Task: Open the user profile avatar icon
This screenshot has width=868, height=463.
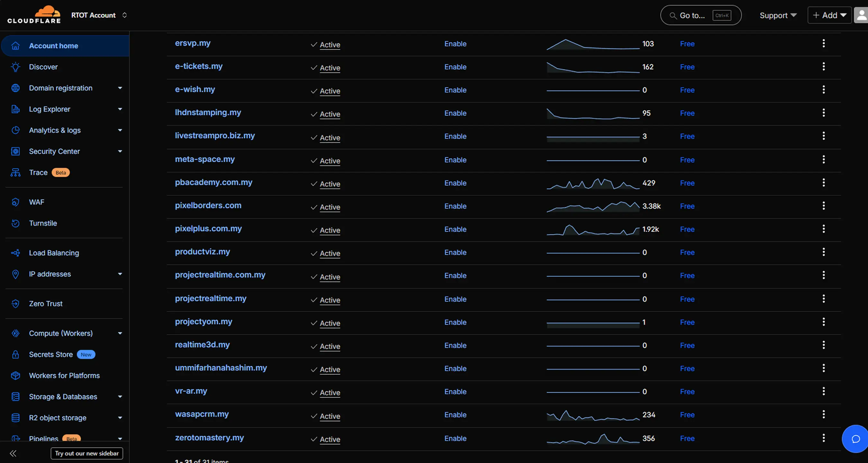Action: click(x=861, y=15)
